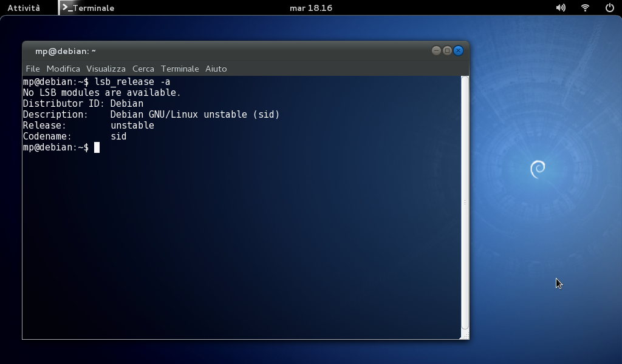
Task: Click the 'Codename: sid' line
Action: [x=75, y=136]
